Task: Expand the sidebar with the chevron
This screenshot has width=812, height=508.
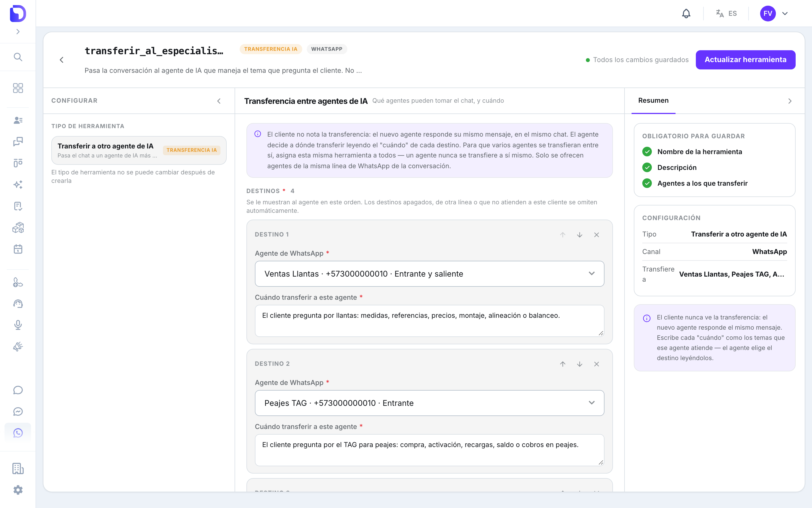Action: pyautogui.click(x=18, y=32)
